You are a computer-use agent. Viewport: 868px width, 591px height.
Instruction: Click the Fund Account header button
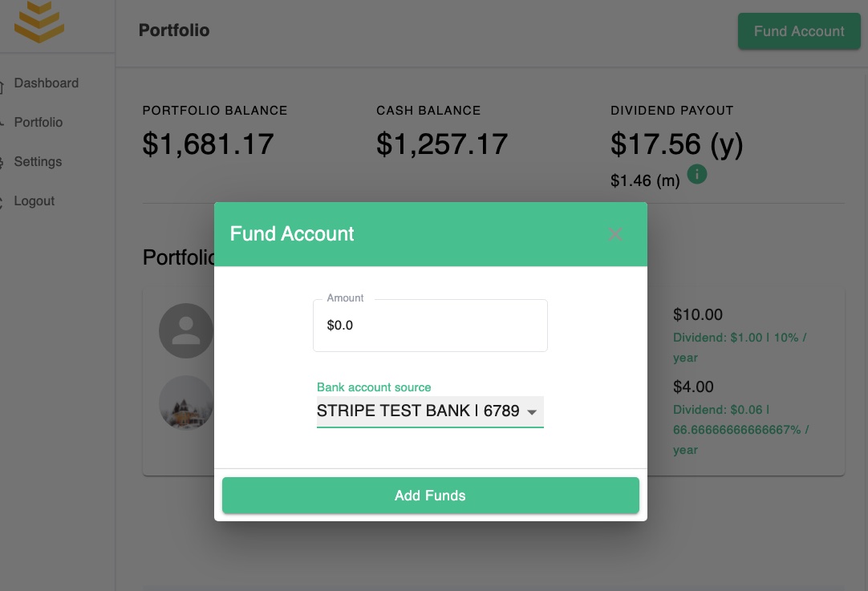coord(799,31)
